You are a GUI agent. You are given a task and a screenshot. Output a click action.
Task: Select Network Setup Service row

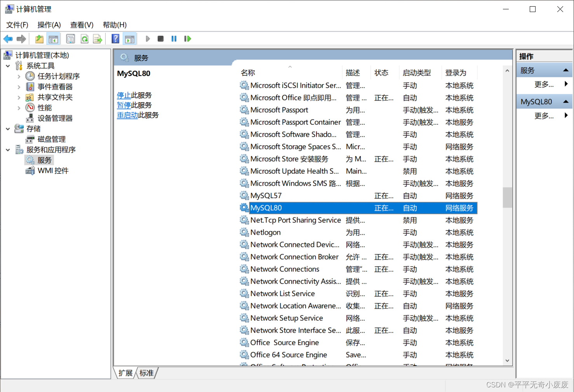[358, 318]
